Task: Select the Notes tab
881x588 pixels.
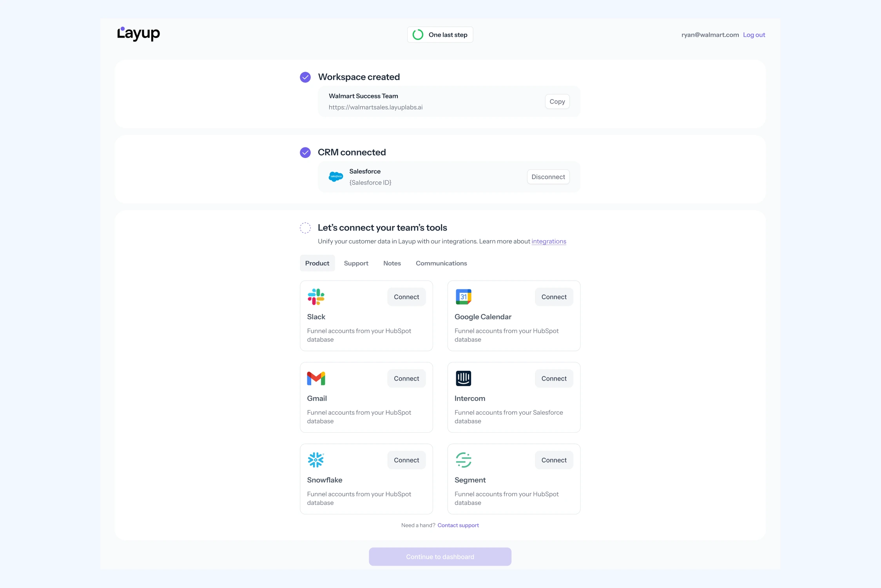Action: (x=392, y=263)
